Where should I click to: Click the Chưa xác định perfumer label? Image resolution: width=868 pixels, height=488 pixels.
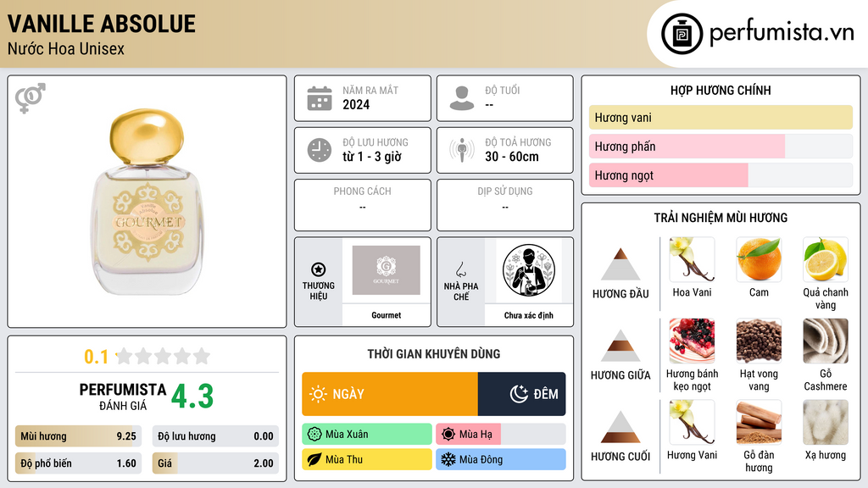click(529, 315)
